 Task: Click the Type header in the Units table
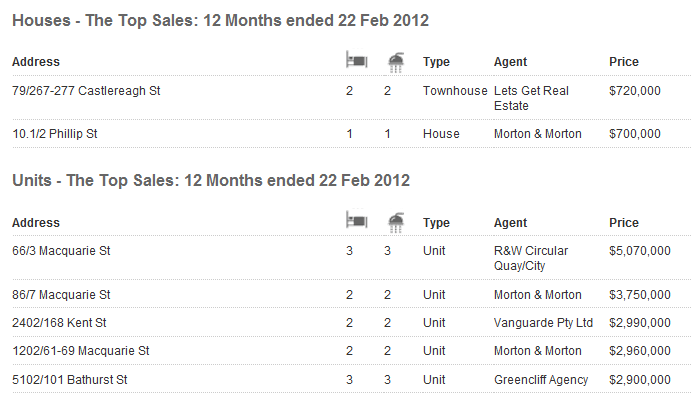tap(436, 223)
